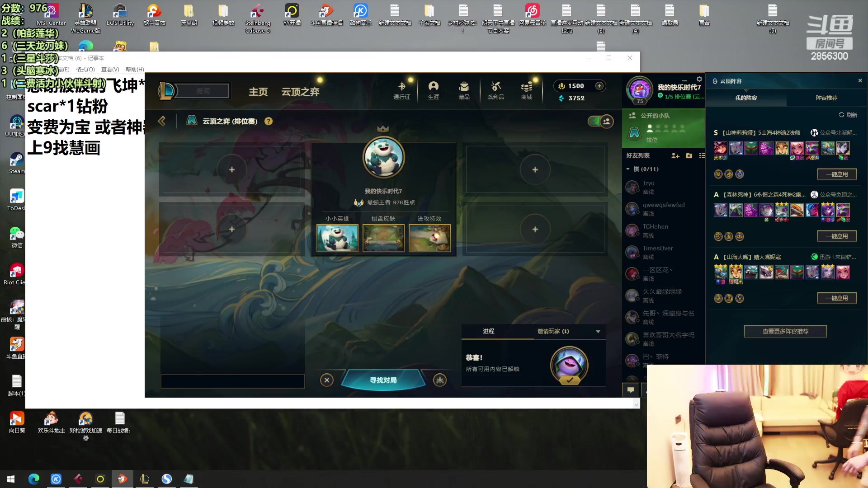Viewport: 868px width, 488px height.
Task: Click the new friend folder icon
Action: (689, 155)
